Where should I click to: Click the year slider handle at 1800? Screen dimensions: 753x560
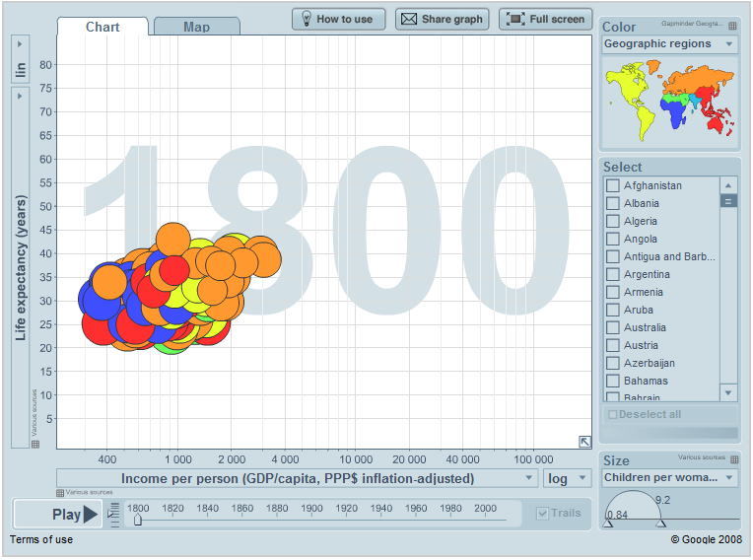(138, 520)
